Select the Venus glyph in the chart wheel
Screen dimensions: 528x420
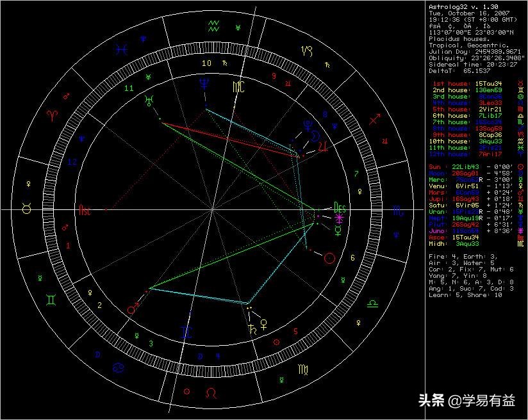click(x=263, y=324)
